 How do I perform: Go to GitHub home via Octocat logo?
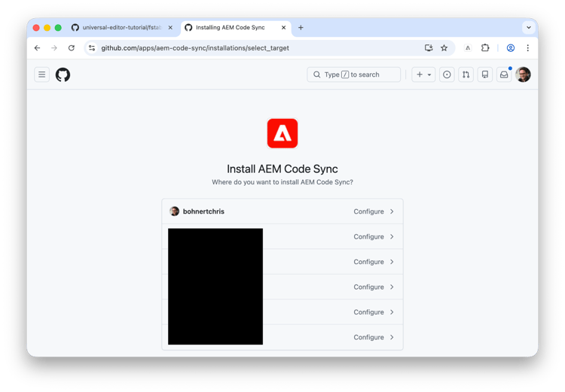(63, 74)
